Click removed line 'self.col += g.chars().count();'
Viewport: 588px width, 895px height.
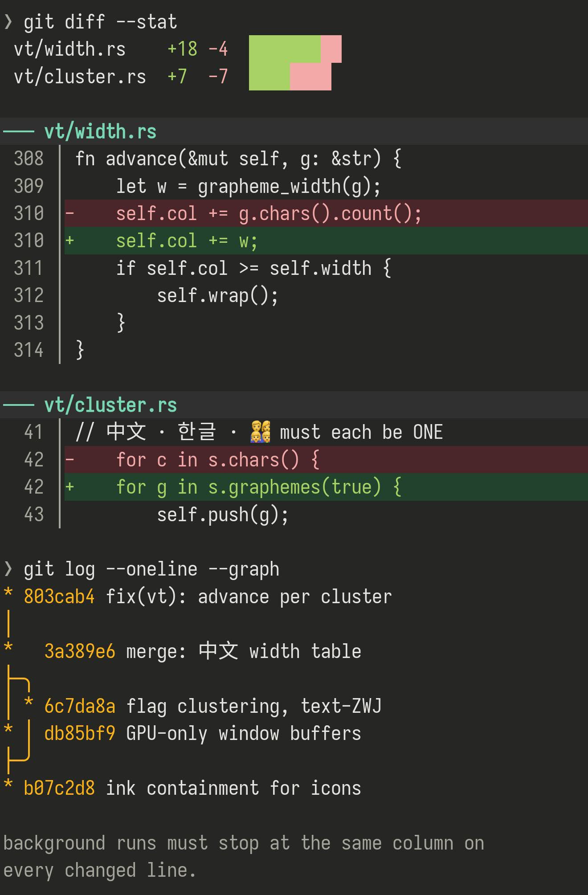(326, 213)
